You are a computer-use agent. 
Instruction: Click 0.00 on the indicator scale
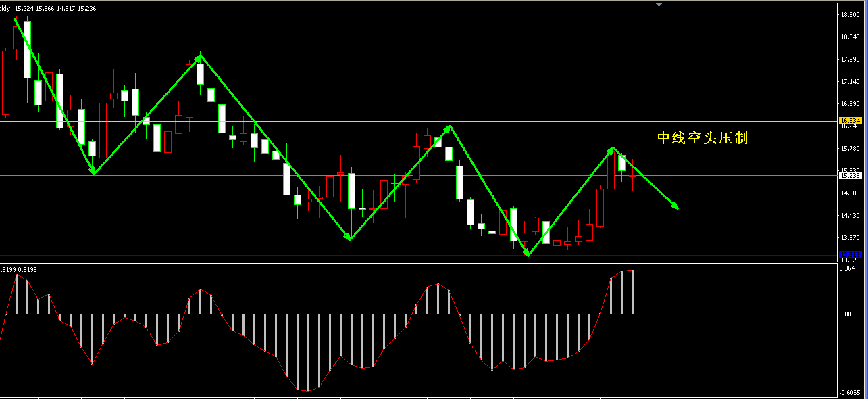845,314
